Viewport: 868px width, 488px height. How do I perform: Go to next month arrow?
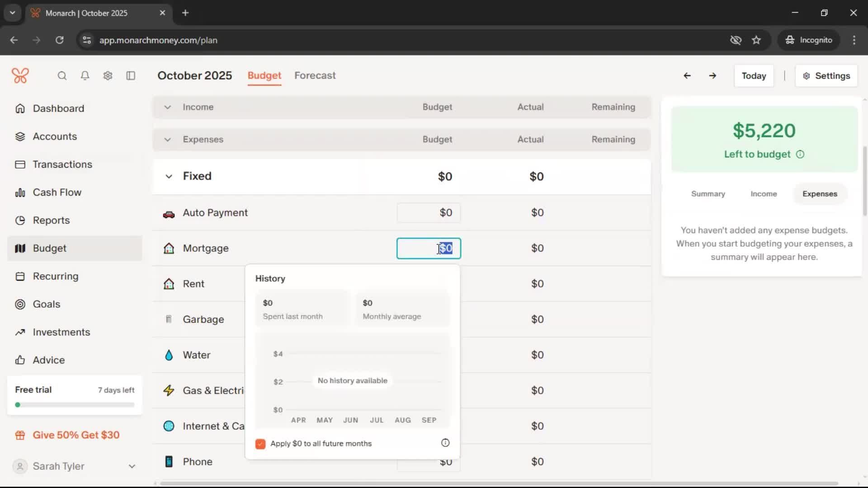(x=712, y=75)
